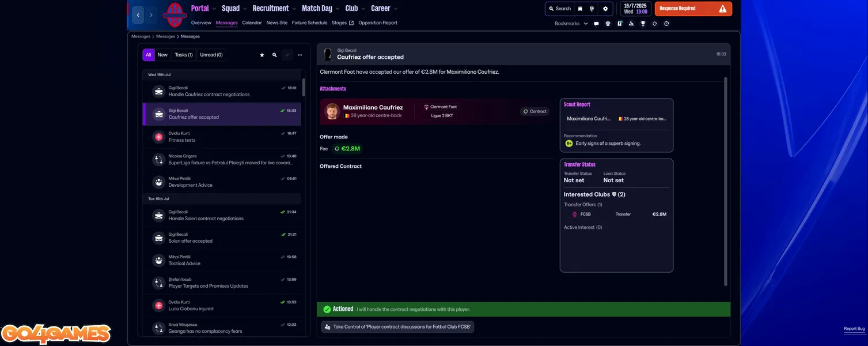Click 'Take Control of Player contract discussions' button
This screenshot has width=868, height=346.
(397, 327)
